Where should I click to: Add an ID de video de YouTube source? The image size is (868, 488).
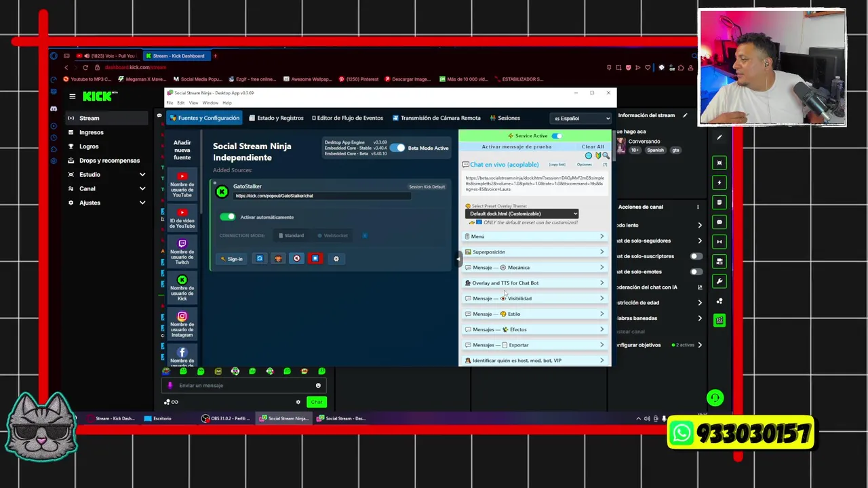182,218
